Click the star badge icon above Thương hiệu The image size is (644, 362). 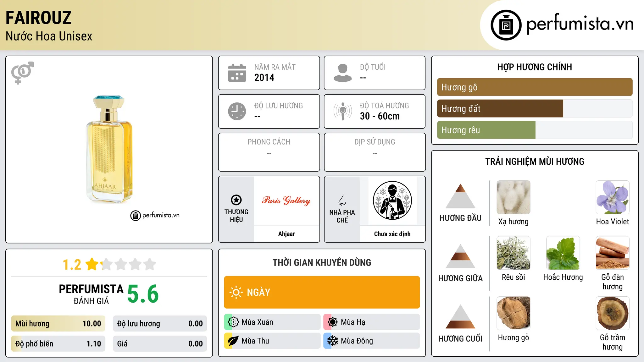click(236, 200)
